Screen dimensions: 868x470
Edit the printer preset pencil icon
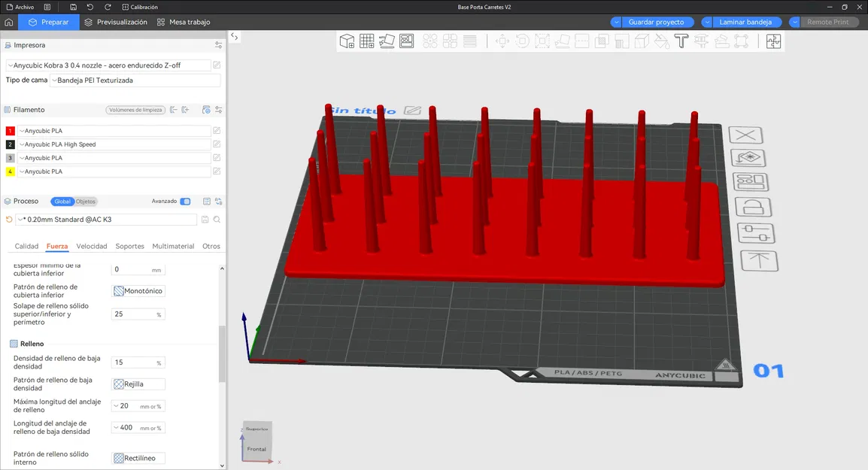click(x=217, y=65)
